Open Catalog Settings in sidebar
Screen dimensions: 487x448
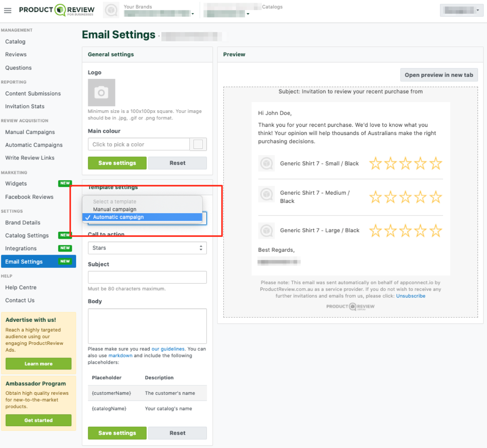click(27, 236)
